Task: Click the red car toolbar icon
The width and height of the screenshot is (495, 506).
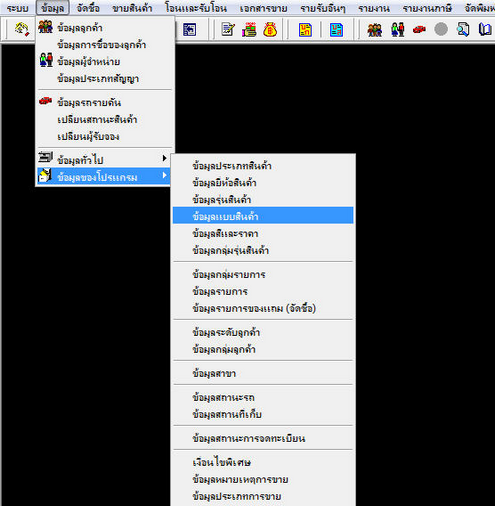Action: [419, 29]
